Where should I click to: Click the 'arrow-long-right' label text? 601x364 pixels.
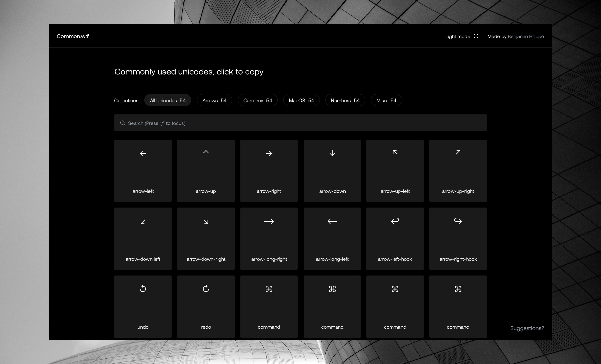pos(269,259)
